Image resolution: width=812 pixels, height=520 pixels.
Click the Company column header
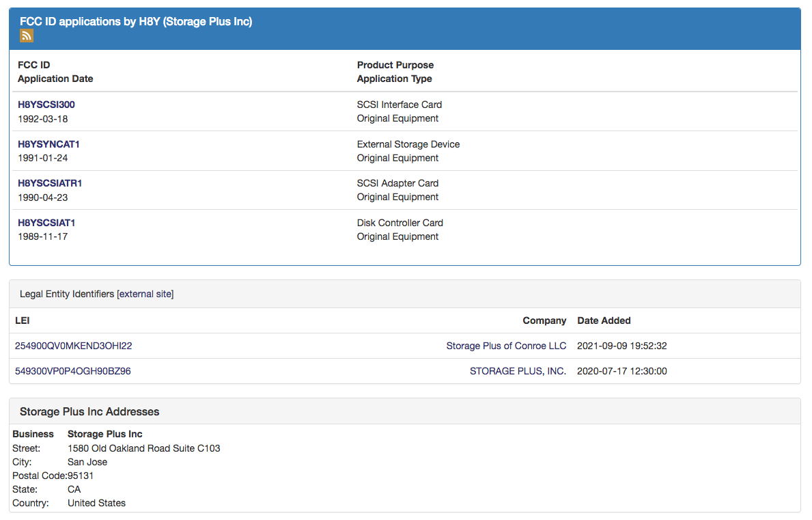(x=544, y=320)
